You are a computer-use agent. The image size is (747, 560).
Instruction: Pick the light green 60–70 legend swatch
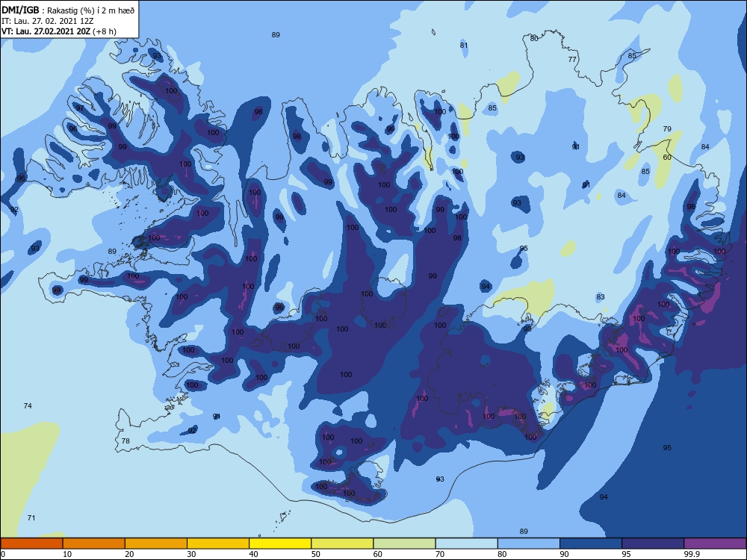404,544
